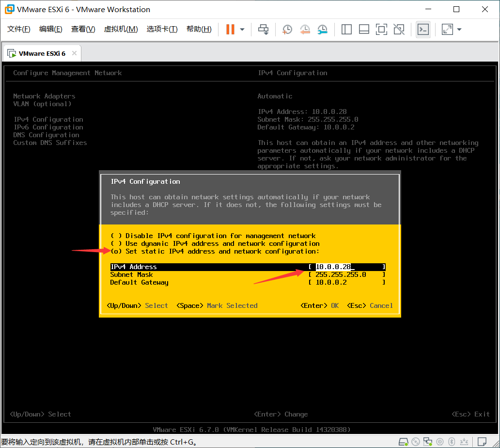Enter full screen mode icon
The height and width of the screenshot is (448, 500).
click(x=381, y=30)
